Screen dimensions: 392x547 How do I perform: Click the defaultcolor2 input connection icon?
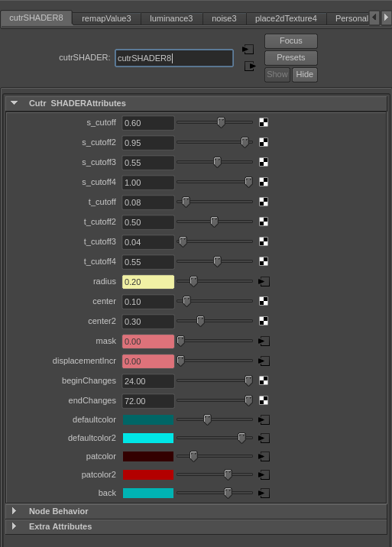264,439
